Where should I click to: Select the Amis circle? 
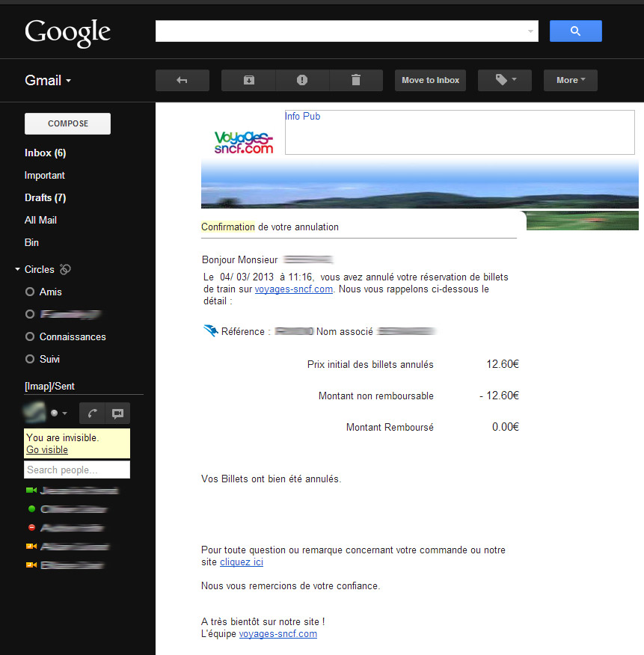[x=50, y=292]
